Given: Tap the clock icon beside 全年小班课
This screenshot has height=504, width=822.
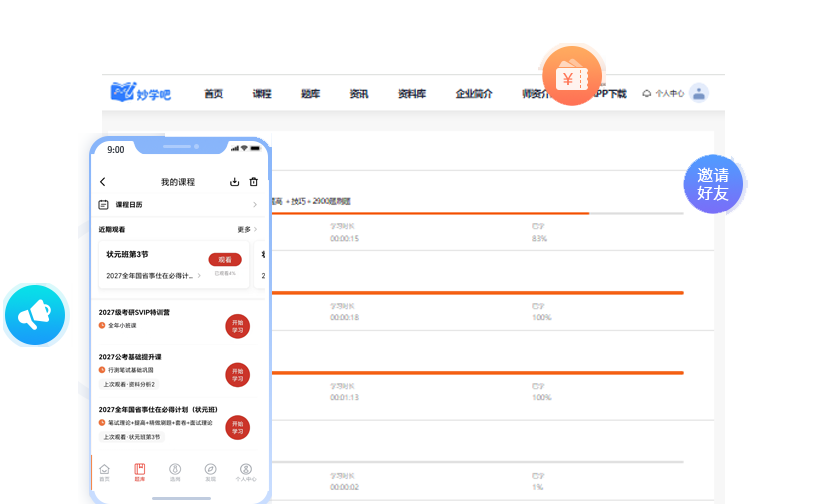Looking at the screenshot, I should coord(102,326).
